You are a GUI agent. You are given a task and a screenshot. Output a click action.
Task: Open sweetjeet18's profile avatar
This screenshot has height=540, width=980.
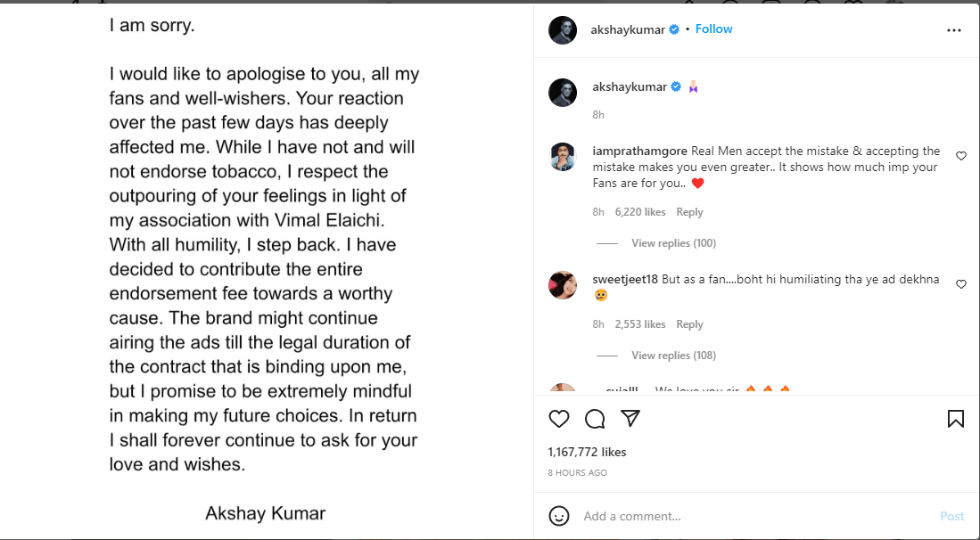[x=563, y=285]
